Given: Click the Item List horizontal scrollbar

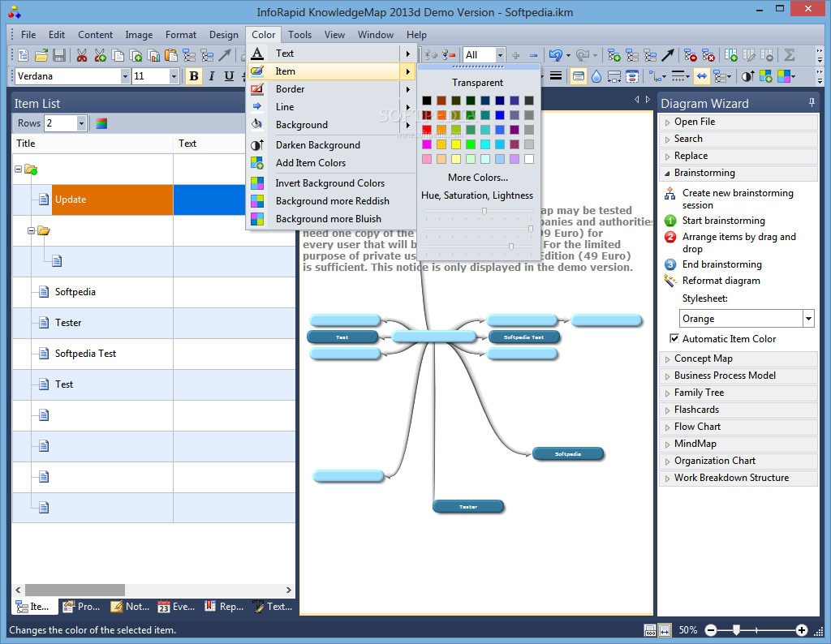Looking at the screenshot, I should coord(75,590).
